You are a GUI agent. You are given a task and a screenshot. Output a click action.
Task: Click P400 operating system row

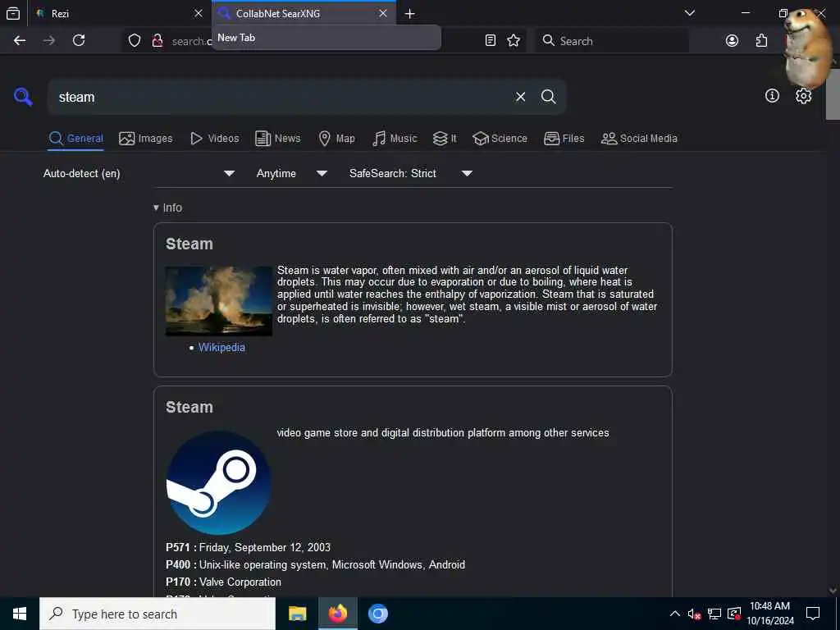(x=316, y=564)
